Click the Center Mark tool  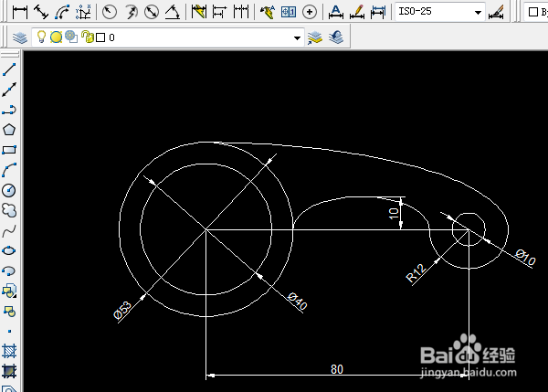coord(310,12)
